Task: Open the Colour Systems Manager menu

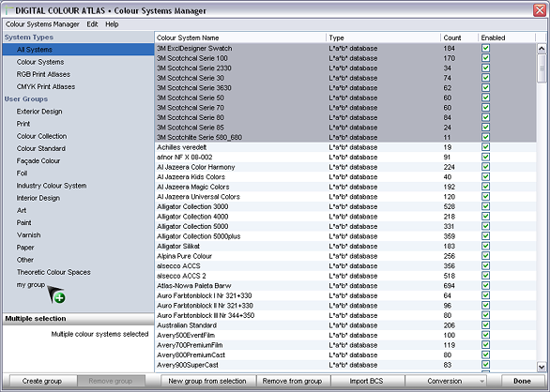Action: tap(42, 24)
